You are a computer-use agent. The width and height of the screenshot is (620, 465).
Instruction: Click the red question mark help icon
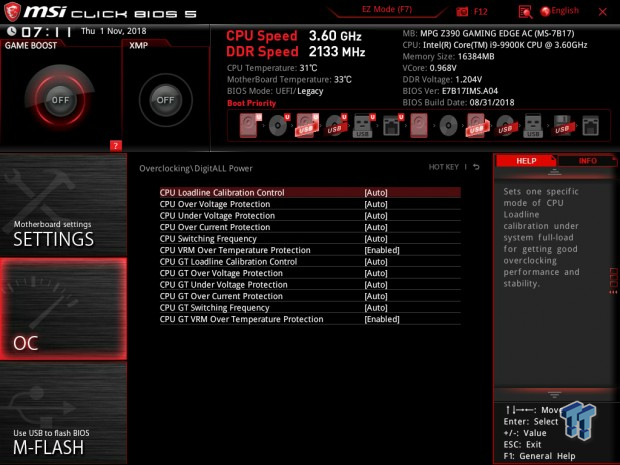[x=115, y=146]
